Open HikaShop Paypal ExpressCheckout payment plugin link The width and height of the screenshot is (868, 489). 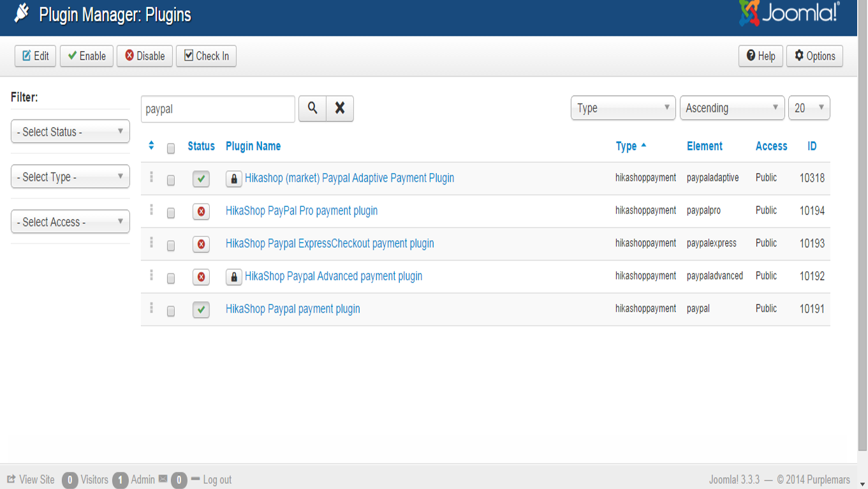click(330, 243)
